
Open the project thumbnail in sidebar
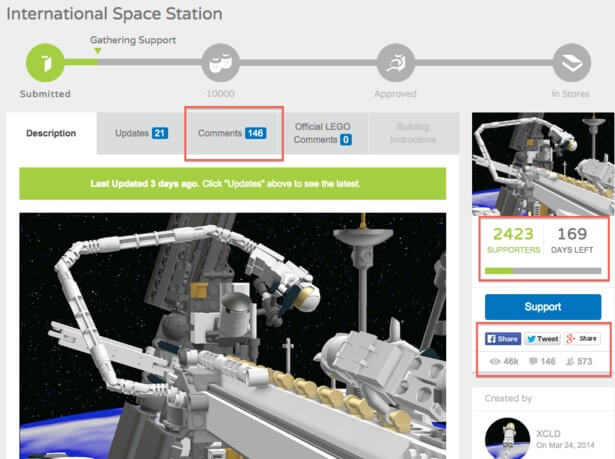click(x=543, y=160)
